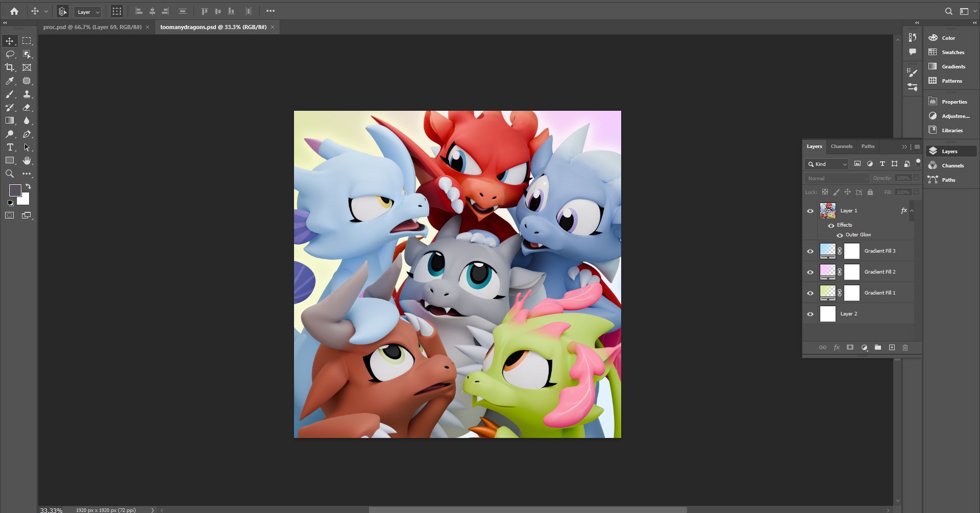Open the Swatches panel button

[951, 52]
